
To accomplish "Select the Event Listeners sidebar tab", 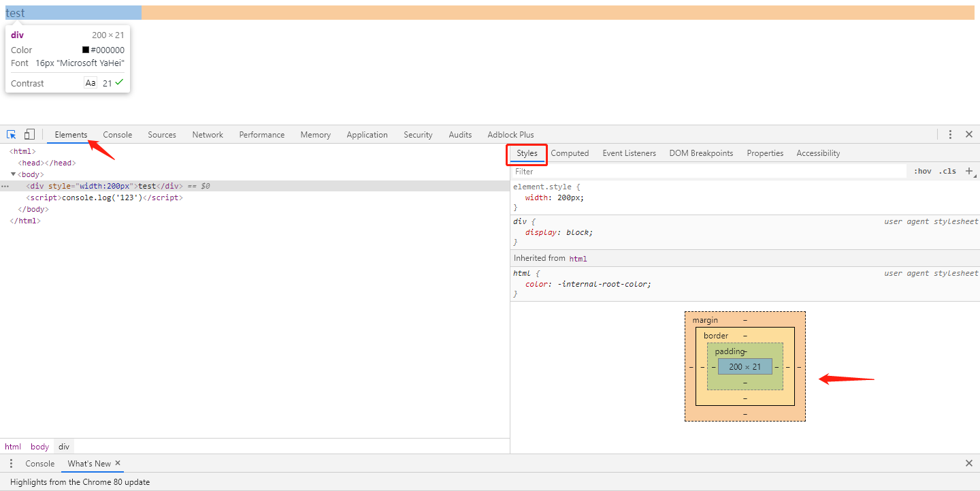I will pyautogui.click(x=629, y=153).
